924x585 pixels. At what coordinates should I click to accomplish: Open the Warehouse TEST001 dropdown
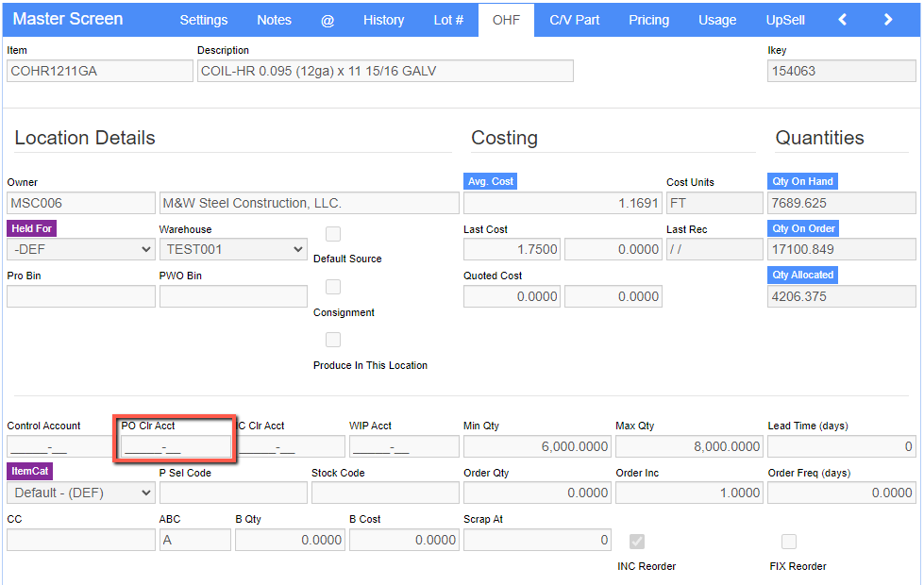[233, 249]
